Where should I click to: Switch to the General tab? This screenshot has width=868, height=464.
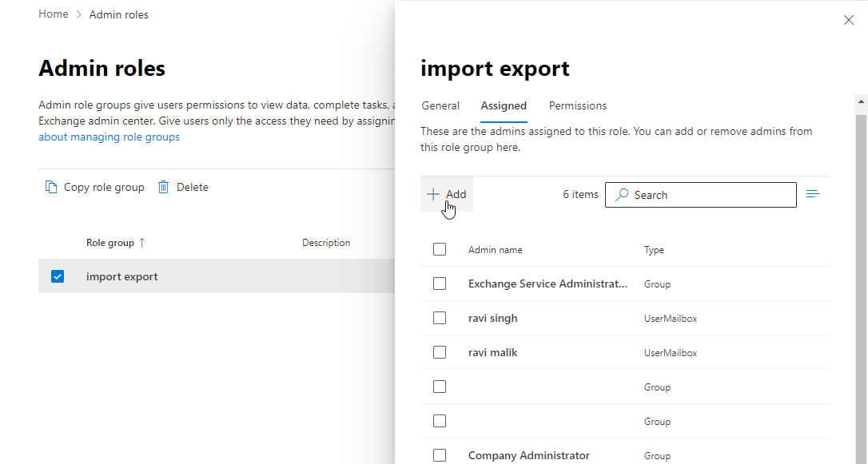point(440,105)
